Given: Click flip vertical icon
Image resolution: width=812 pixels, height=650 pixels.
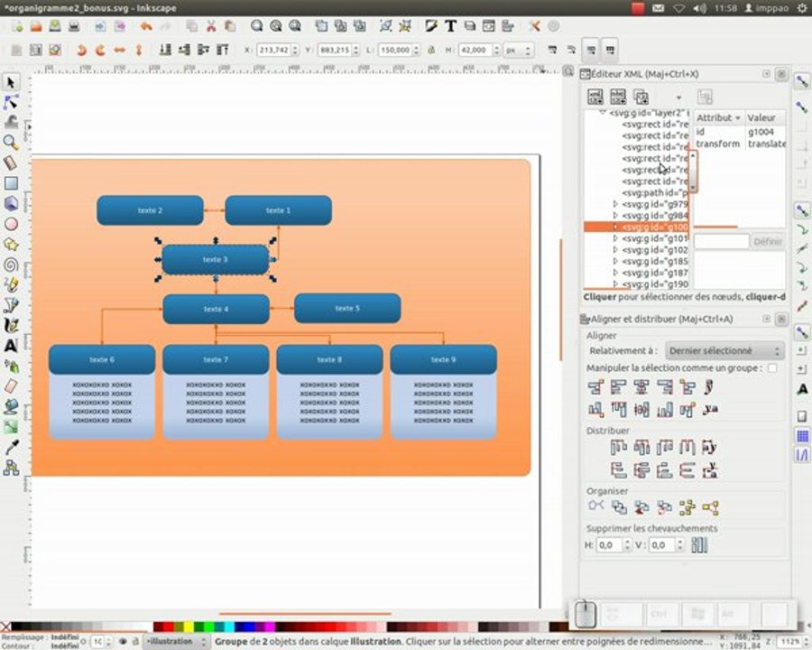Looking at the screenshot, I should [138, 51].
